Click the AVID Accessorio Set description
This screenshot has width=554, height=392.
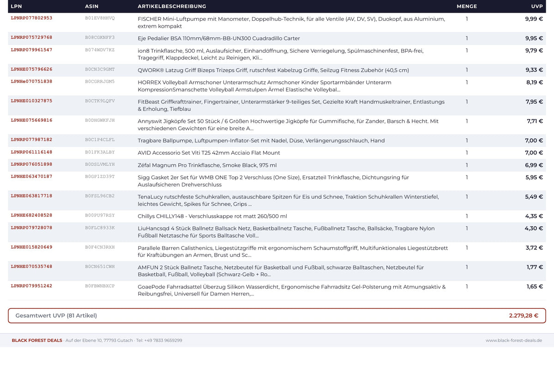209,153
